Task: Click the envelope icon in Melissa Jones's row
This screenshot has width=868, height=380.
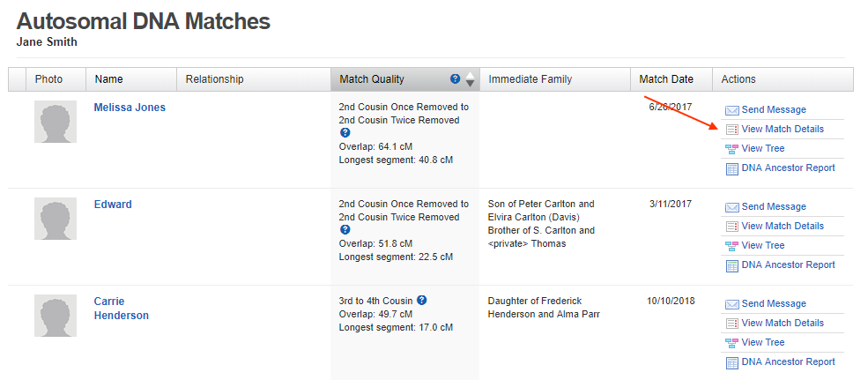Action: [731, 110]
